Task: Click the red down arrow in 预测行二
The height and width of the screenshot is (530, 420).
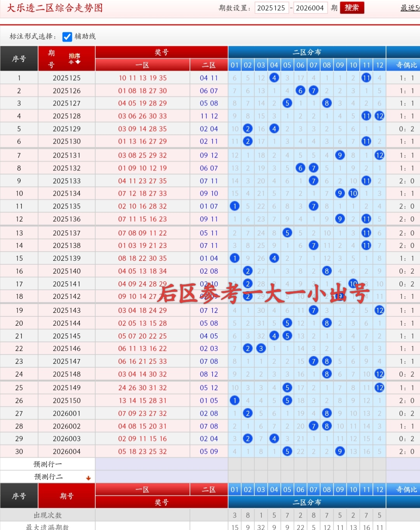Action: click(x=88, y=478)
